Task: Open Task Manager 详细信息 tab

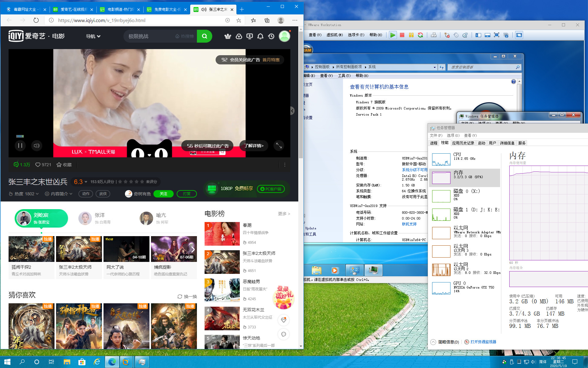Action: (x=507, y=143)
